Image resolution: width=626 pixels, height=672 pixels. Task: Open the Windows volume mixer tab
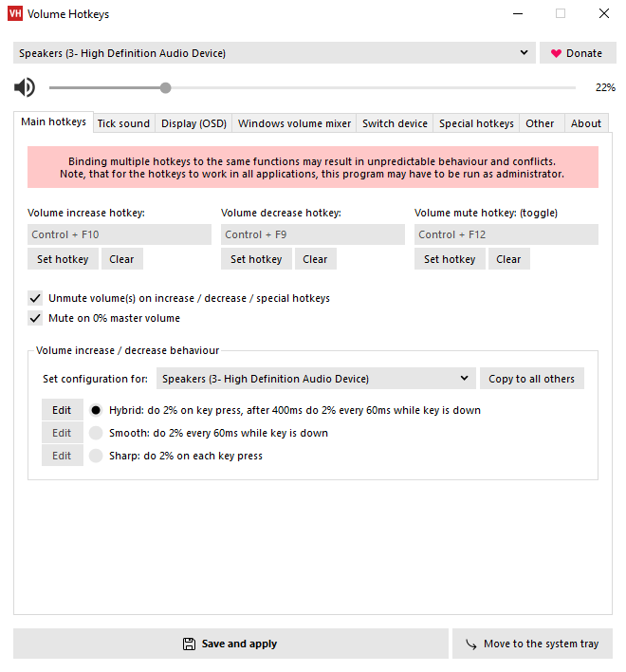click(x=294, y=123)
